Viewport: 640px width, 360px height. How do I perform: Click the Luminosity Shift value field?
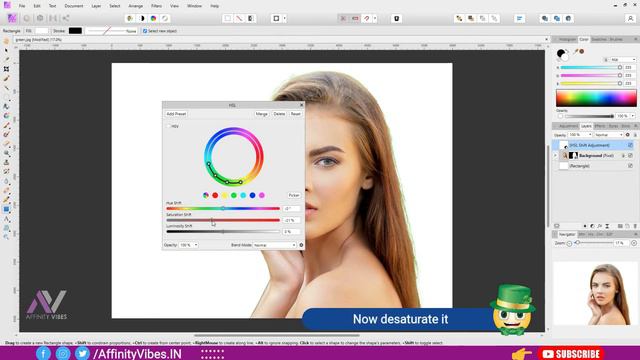(292, 232)
